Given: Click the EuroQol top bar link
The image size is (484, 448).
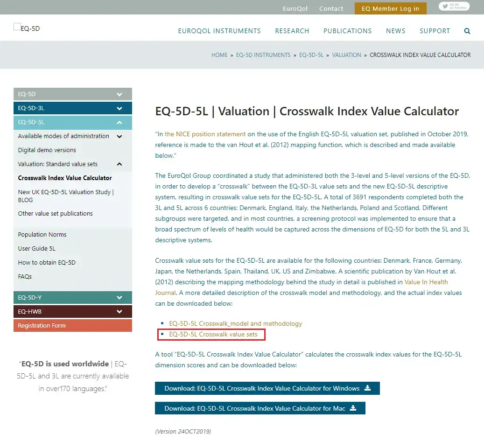Looking at the screenshot, I should pyautogui.click(x=295, y=9).
